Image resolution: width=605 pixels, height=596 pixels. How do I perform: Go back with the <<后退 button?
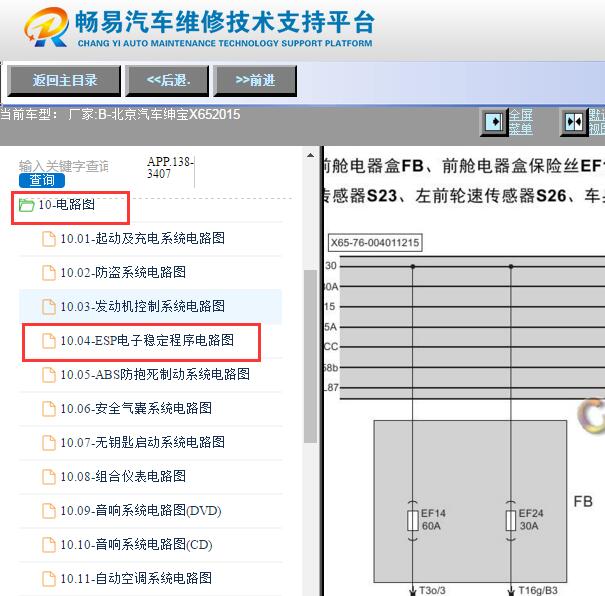coord(167,81)
